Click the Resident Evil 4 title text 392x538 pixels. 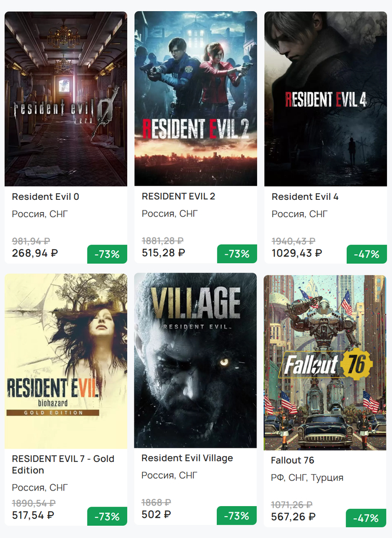[x=305, y=197]
